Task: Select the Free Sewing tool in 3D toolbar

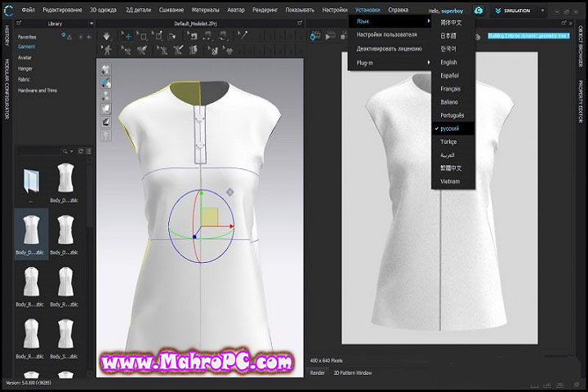Action: pos(223,36)
